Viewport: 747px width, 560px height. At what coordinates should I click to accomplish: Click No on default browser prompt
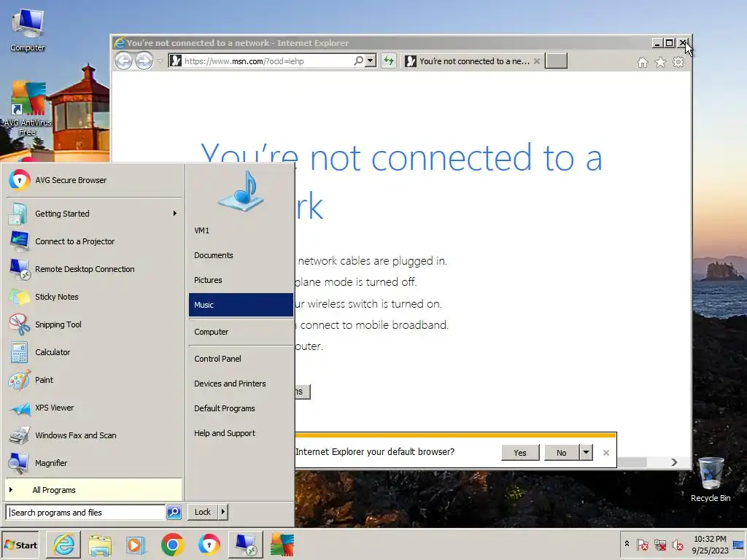tap(562, 452)
